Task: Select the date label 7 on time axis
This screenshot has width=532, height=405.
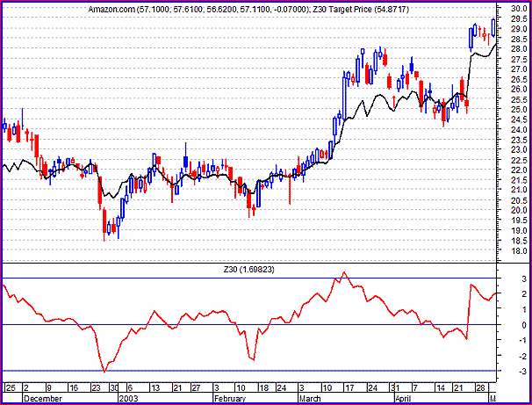Action: click(x=415, y=387)
